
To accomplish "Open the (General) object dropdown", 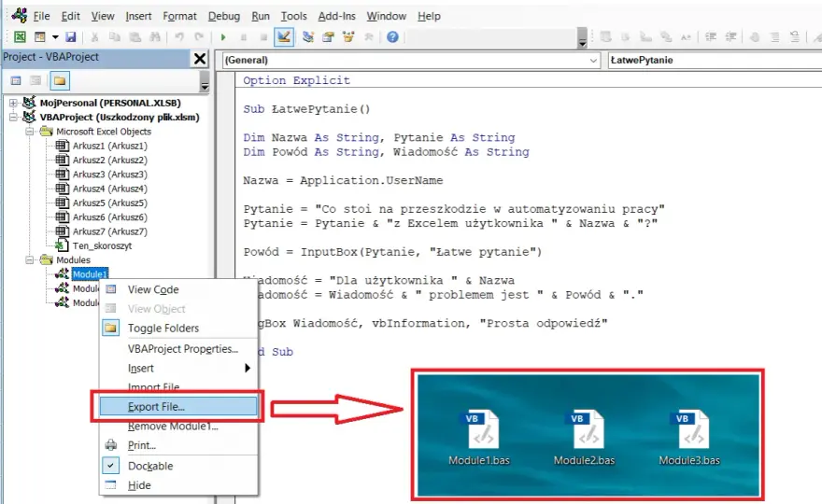I will (593, 61).
